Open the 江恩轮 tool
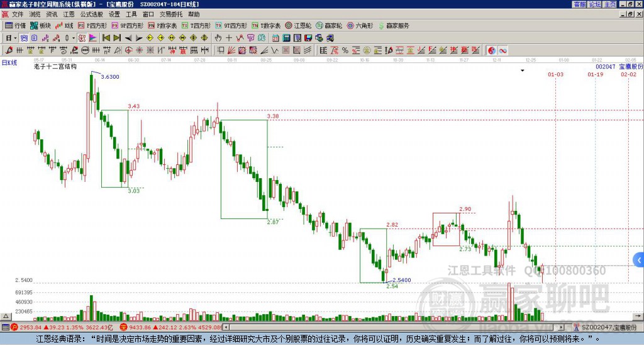 (298, 25)
